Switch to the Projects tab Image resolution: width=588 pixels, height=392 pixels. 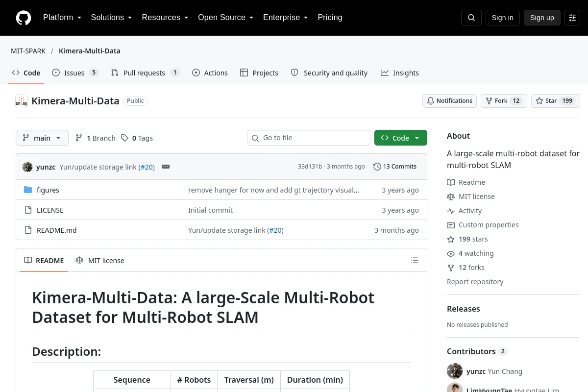tap(259, 73)
